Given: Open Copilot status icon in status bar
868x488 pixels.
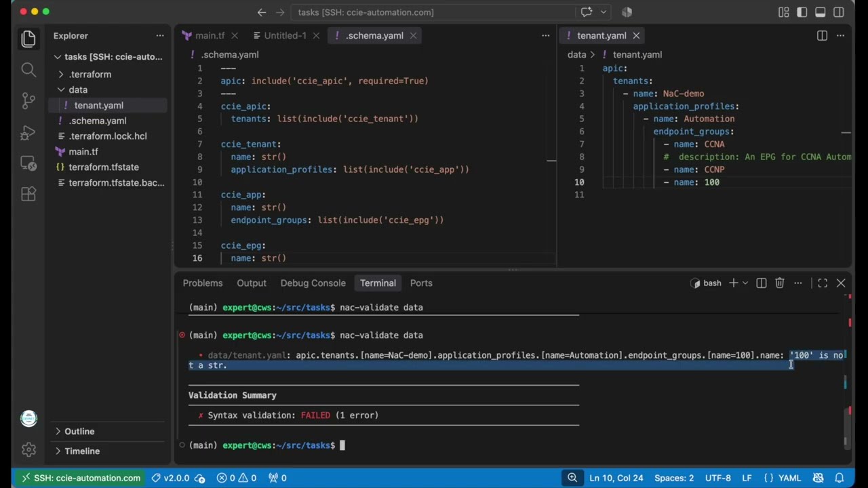Looking at the screenshot, I should pos(818,478).
